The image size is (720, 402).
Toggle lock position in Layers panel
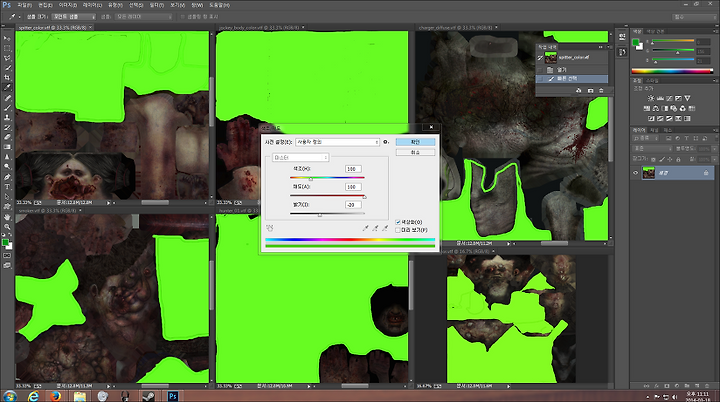pyautogui.click(x=670, y=159)
